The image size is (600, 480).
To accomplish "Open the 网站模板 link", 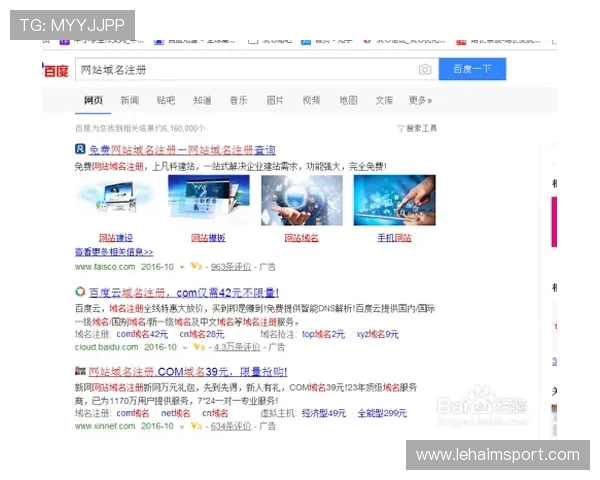I will pyautogui.click(x=209, y=238).
